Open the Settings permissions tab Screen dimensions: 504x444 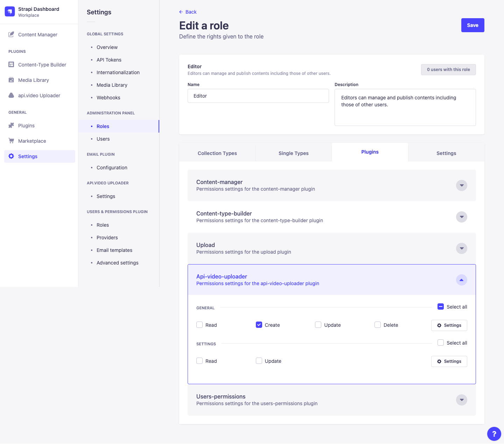[x=446, y=153]
